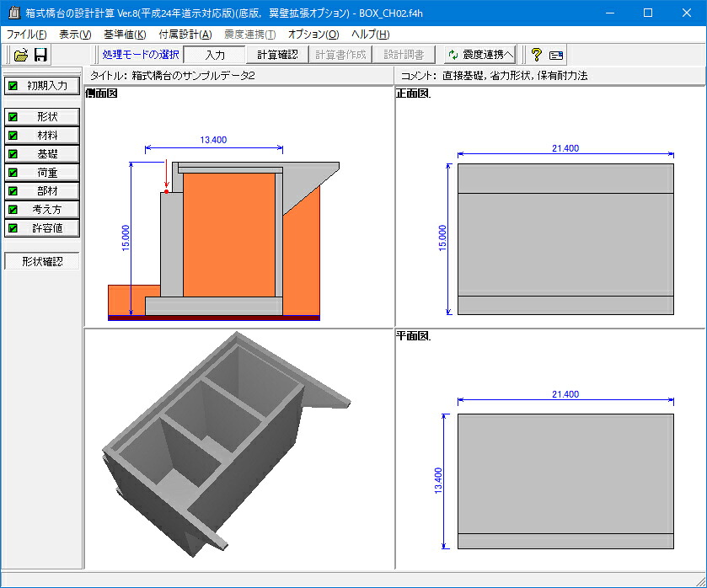Open help via the question mark icon
The height and width of the screenshot is (588, 707).
536,55
